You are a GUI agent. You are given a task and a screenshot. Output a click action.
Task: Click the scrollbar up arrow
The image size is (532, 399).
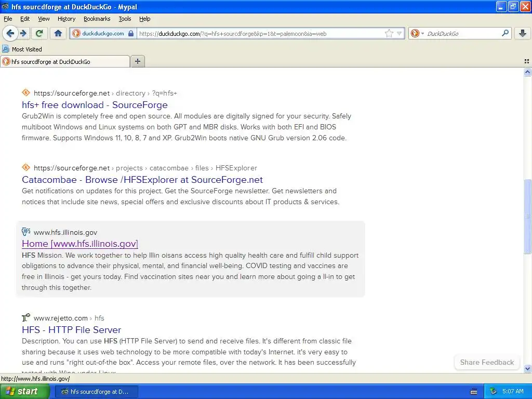click(x=527, y=72)
